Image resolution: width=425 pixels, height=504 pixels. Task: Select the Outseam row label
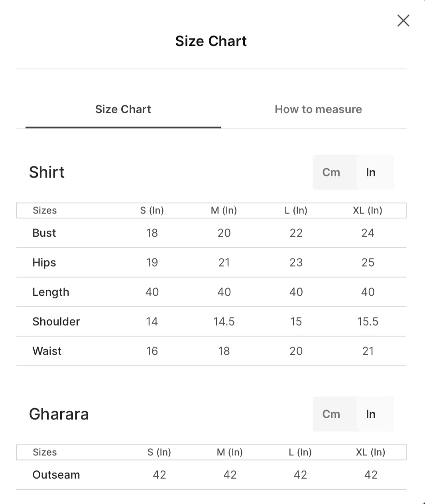[x=56, y=475]
